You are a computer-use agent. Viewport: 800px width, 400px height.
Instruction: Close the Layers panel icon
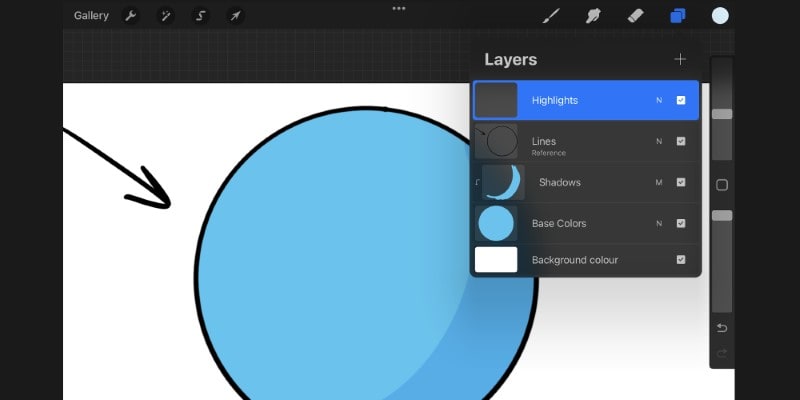click(678, 16)
